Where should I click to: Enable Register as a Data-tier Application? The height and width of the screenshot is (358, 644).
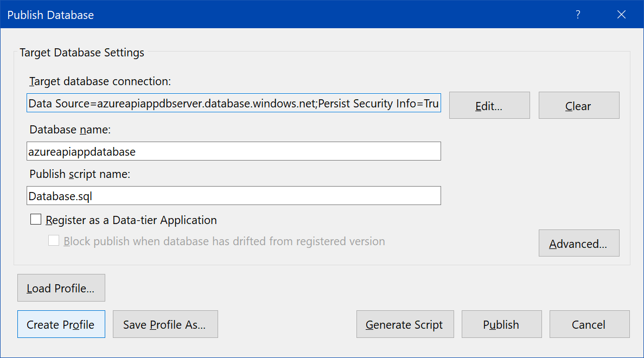point(36,220)
